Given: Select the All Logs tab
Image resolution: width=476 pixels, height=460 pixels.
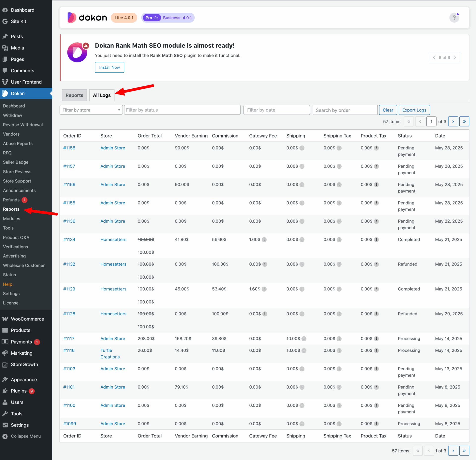Looking at the screenshot, I should coord(102,95).
